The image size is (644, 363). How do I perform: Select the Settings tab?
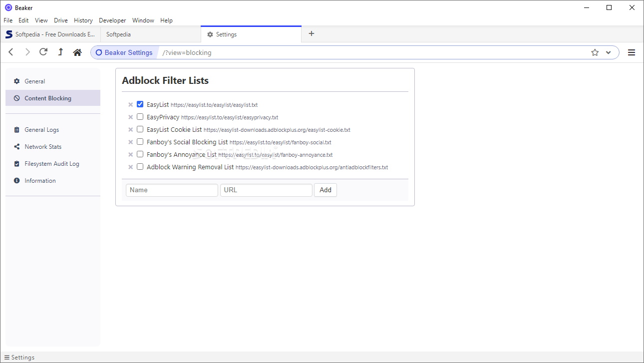251,34
